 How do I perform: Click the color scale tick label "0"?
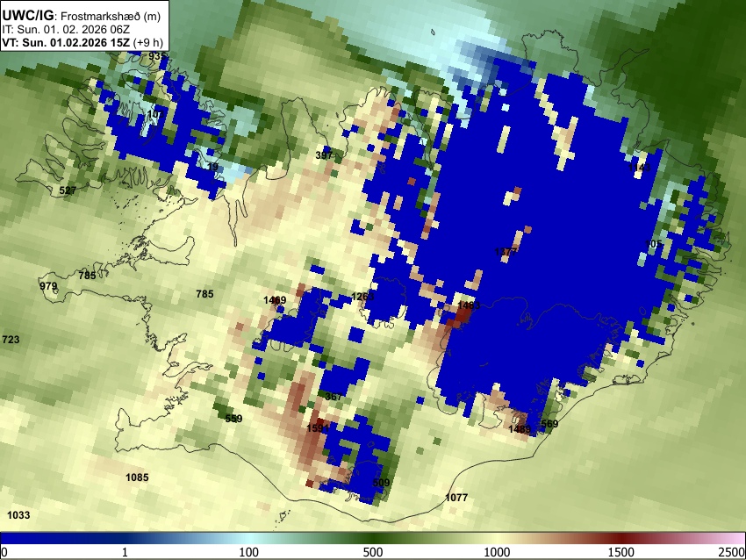pyautogui.click(x=4, y=552)
